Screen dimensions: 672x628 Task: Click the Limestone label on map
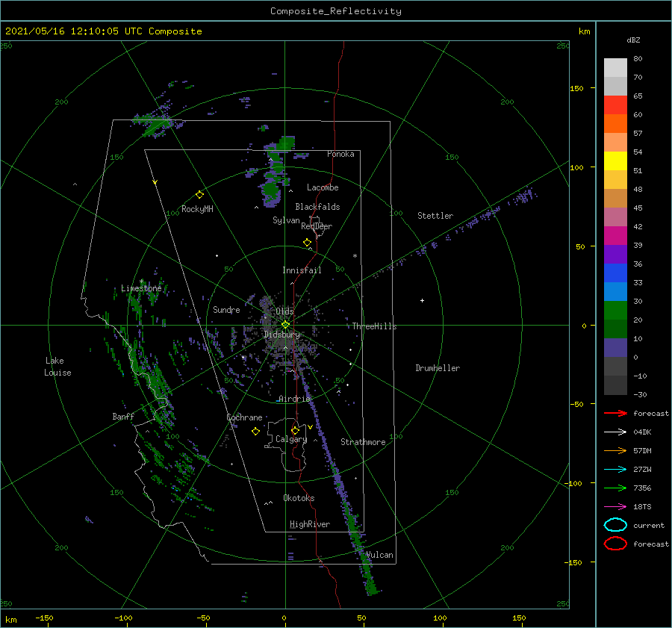click(141, 288)
